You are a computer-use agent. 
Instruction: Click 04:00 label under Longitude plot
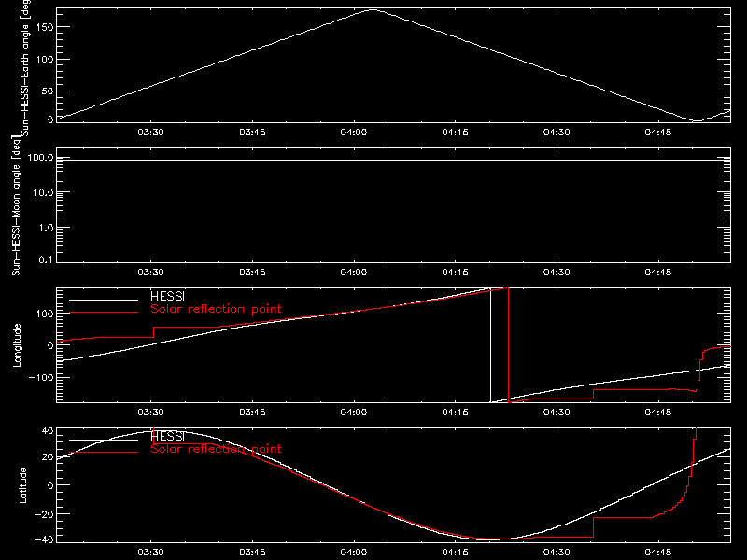354,413
